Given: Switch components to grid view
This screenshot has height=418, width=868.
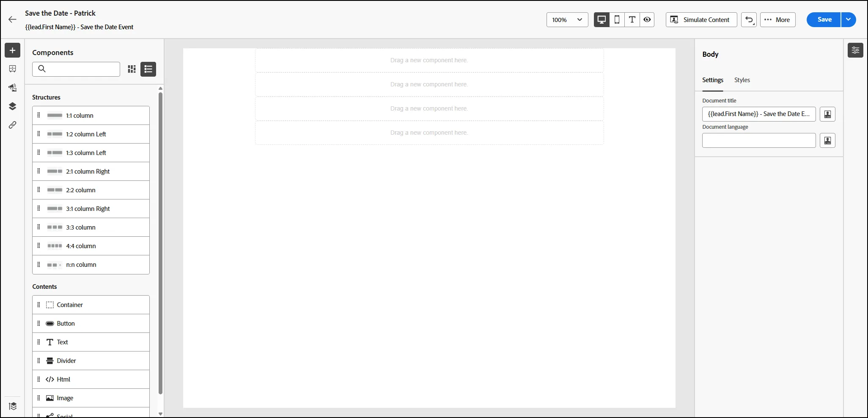Looking at the screenshot, I should [x=132, y=69].
